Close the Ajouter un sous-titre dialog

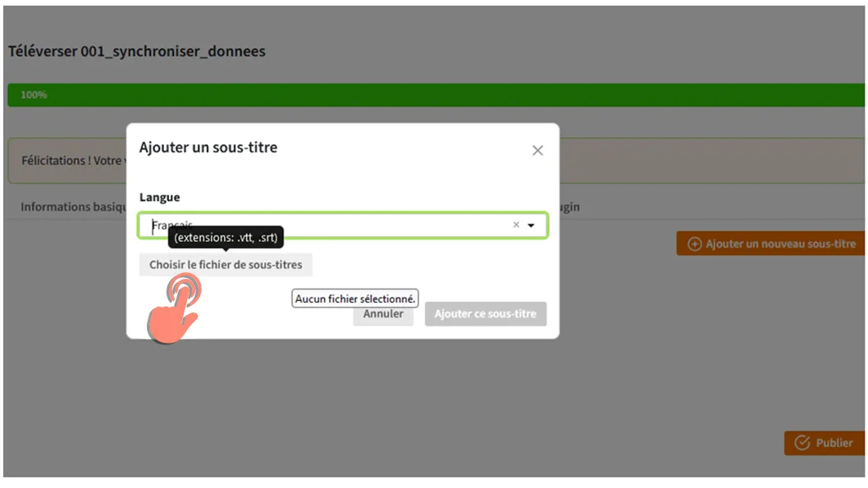coord(537,150)
